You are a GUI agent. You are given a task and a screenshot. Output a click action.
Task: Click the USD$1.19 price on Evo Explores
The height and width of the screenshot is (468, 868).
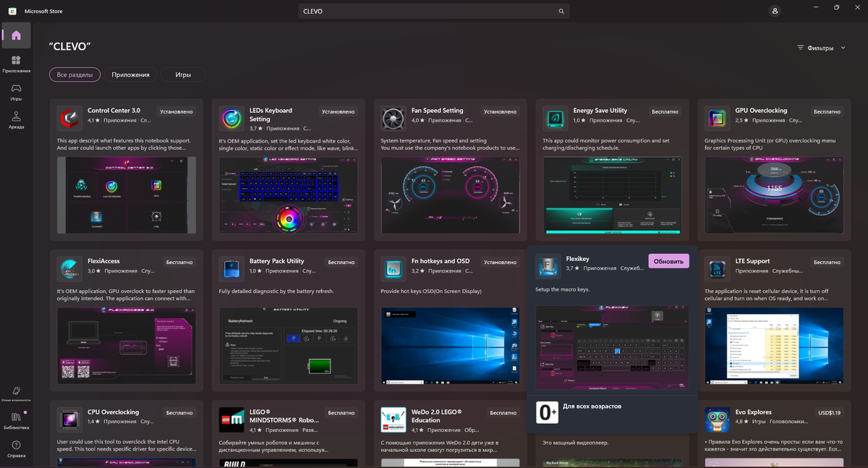(830, 413)
